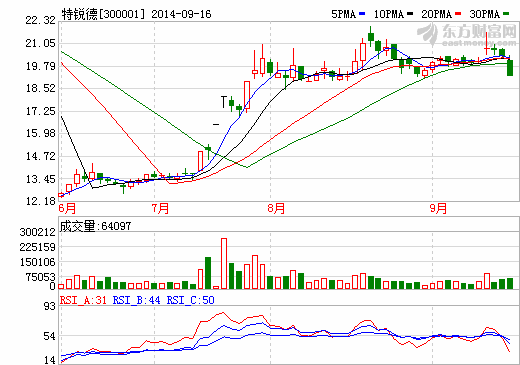Click the 10PMA legend label
This screenshot has height=365, width=520.
389,14
